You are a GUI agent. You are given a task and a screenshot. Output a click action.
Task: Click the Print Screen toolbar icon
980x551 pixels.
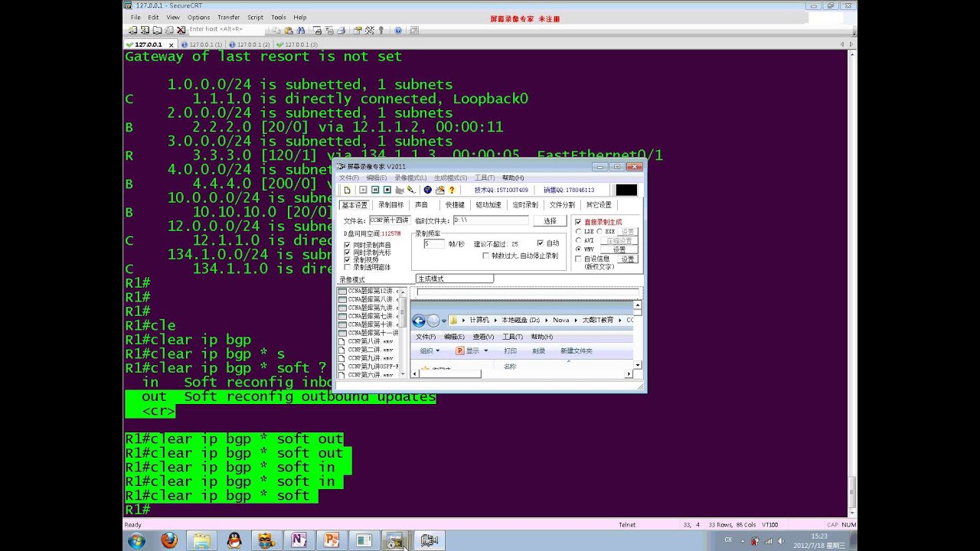pyautogui.click(x=318, y=30)
